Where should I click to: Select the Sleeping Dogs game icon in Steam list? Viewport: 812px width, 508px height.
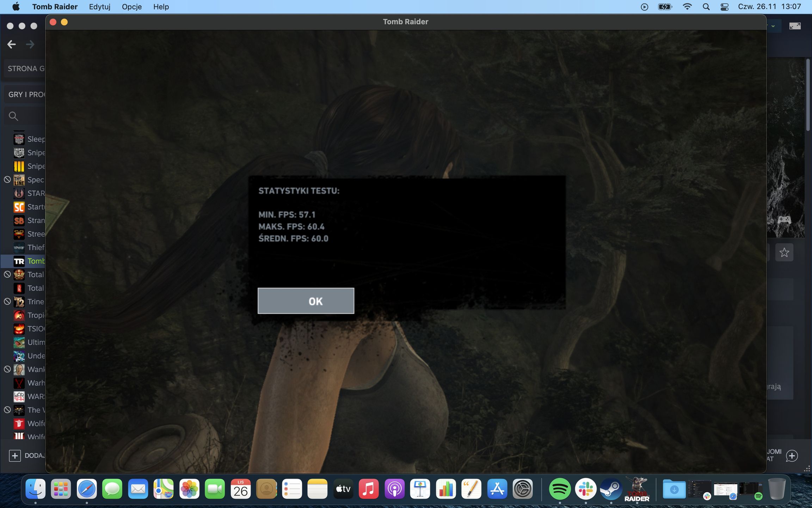[x=19, y=139]
